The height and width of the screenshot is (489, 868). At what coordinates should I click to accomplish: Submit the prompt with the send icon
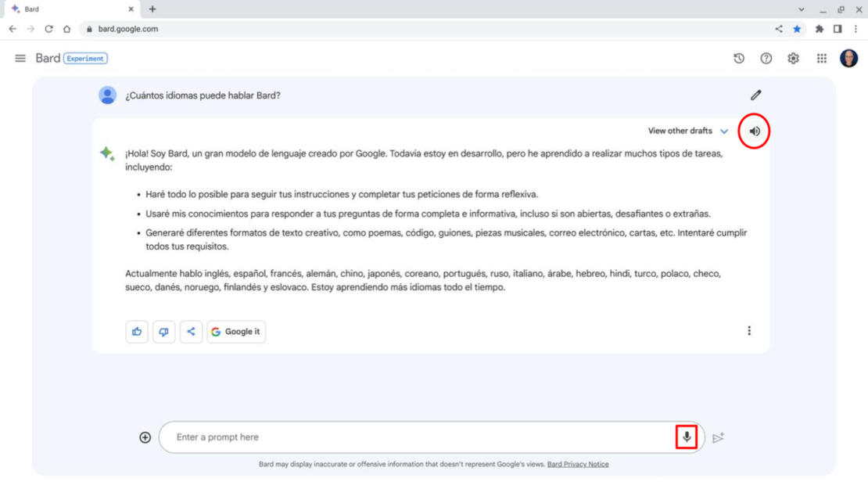coord(718,437)
